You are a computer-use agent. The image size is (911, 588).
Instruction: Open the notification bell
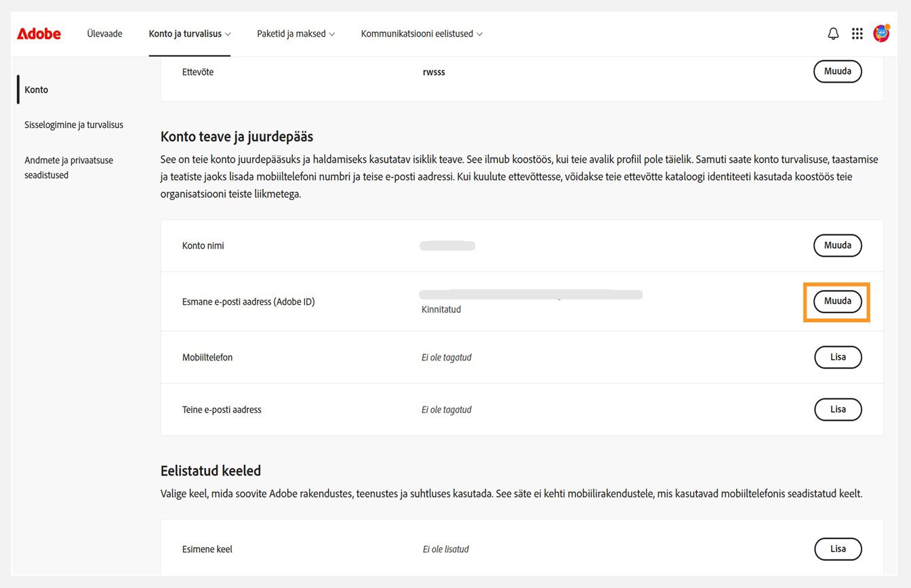(x=833, y=33)
